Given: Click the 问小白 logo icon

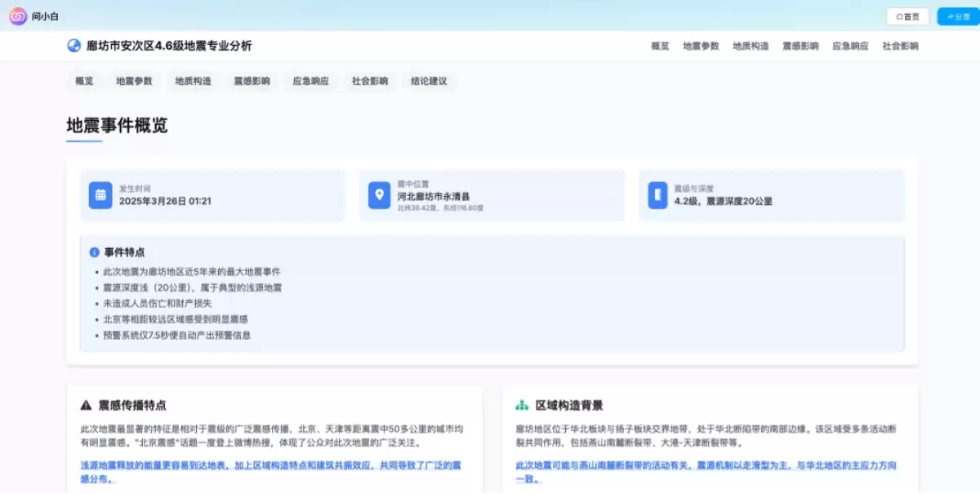Looking at the screenshot, I should pos(18,16).
